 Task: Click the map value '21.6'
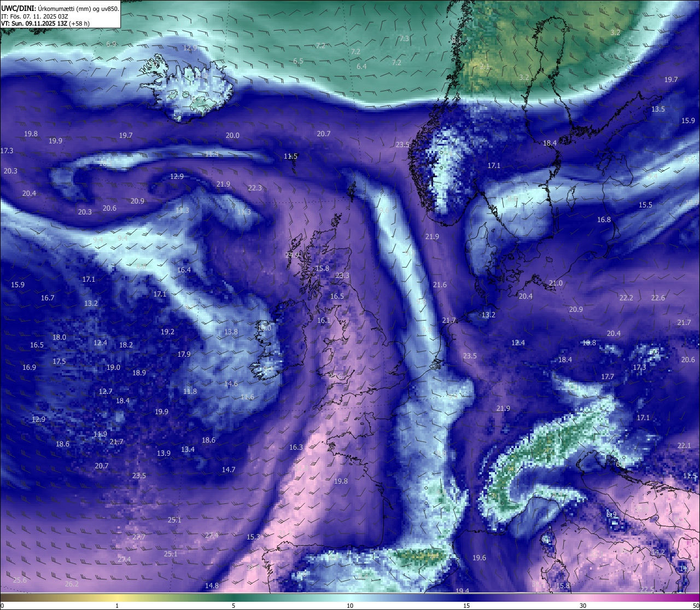[x=440, y=284]
